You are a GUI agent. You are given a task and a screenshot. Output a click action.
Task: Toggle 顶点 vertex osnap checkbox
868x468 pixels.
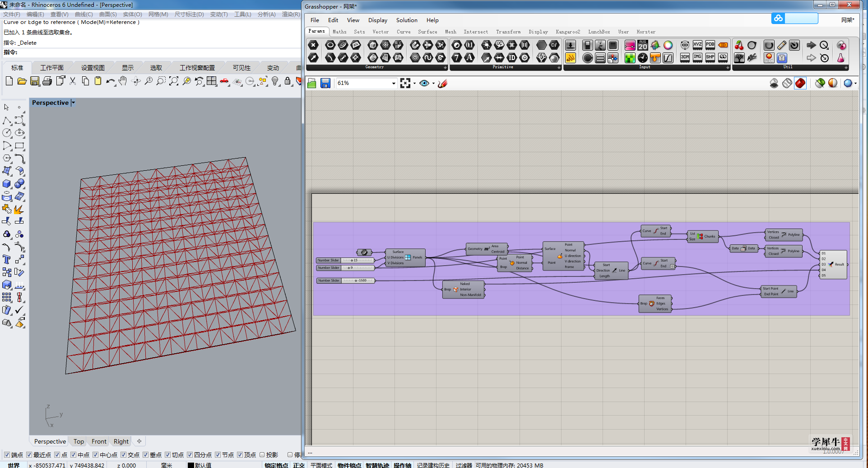(x=240, y=455)
